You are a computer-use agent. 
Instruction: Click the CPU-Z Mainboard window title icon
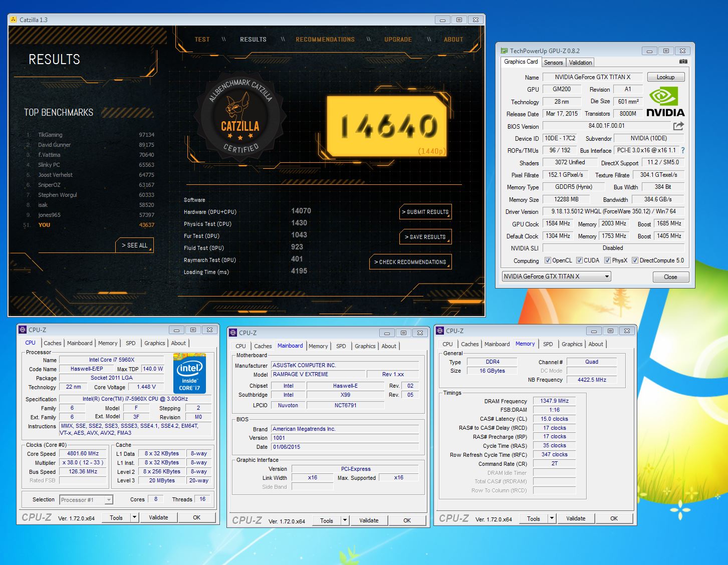[x=233, y=333]
